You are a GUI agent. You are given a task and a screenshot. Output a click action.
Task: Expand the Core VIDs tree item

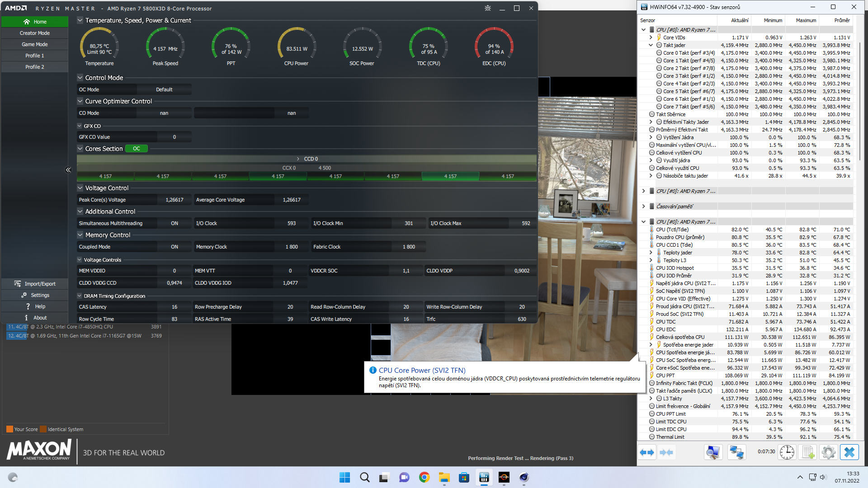click(651, 38)
